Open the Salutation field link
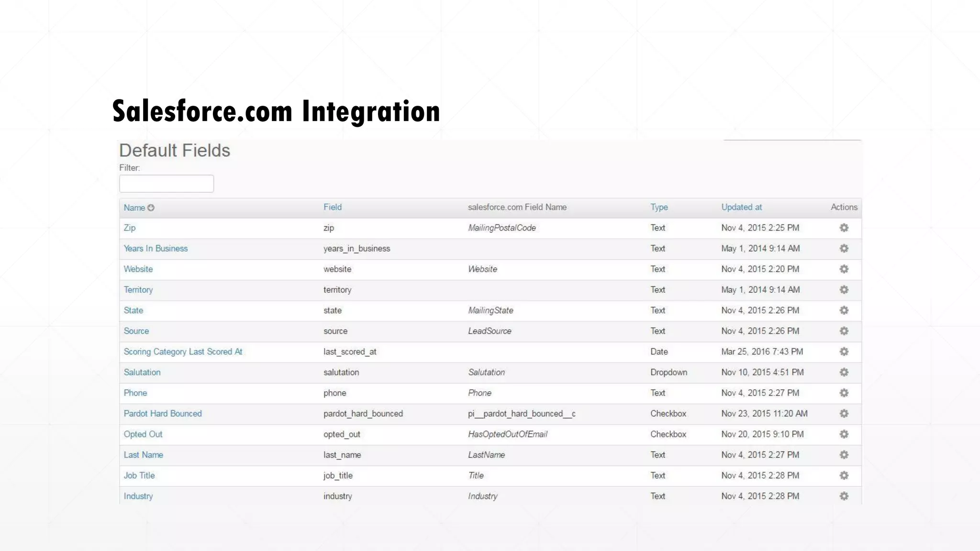Screen dimensions: 980x551 click(142, 372)
